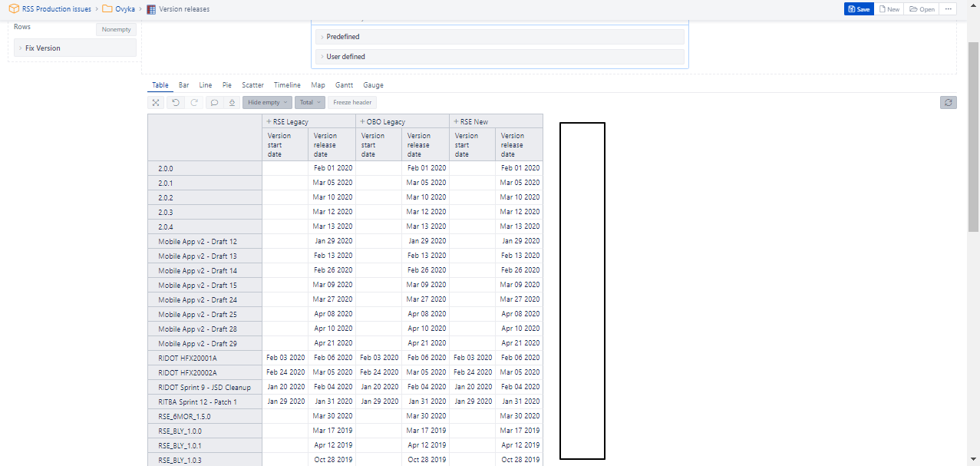
Task: Open the Hide empty dropdown
Action: click(x=267, y=102)
